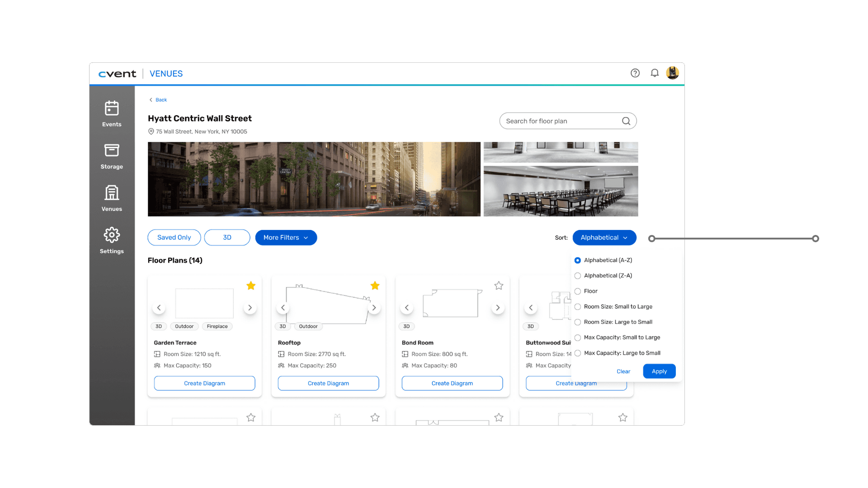Go to Venues in the sidebar
Screen dimensions: 868x488
(x=112, y=198)
